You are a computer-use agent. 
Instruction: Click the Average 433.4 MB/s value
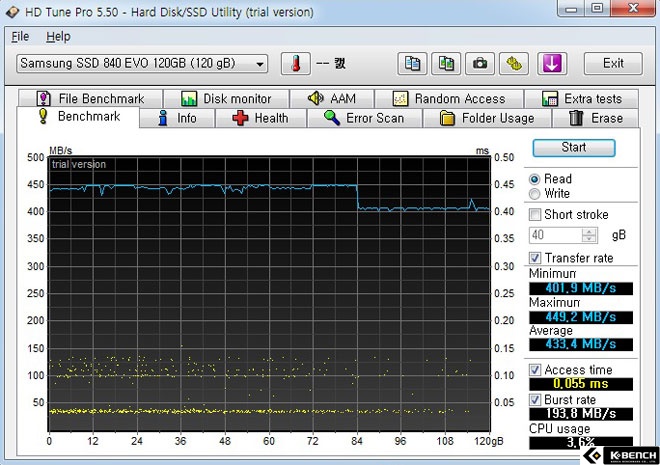581,344
